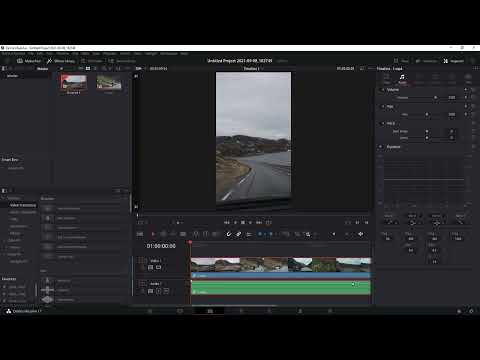Image resolution: width=480 pixels, height=360 pixels.
Task: Select the Trim Edit Mode tool
Action: (x=163, y=234)
